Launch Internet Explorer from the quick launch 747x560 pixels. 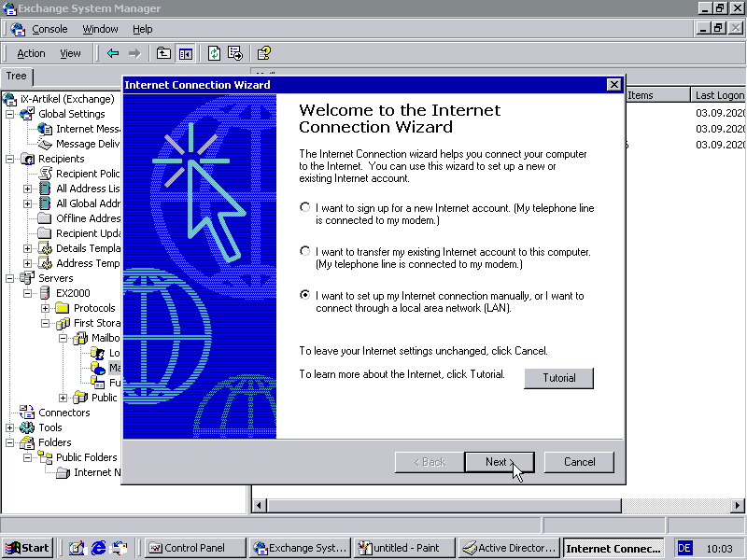click(98, 548)
